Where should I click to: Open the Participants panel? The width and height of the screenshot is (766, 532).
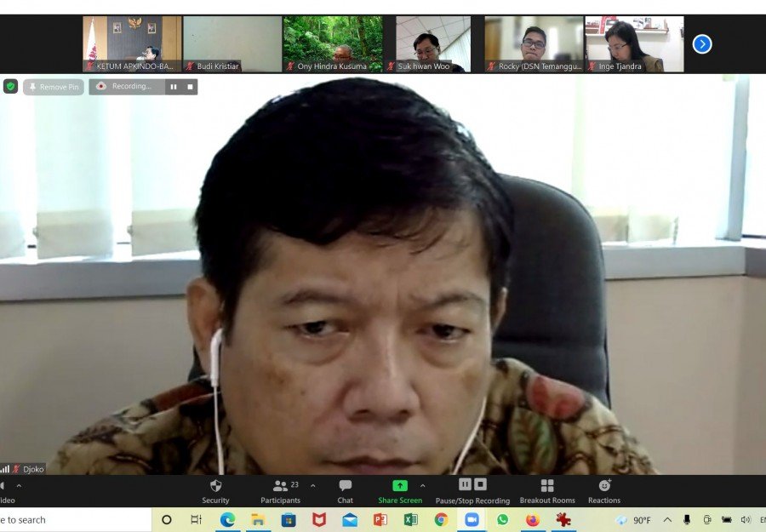pos(280,491)
